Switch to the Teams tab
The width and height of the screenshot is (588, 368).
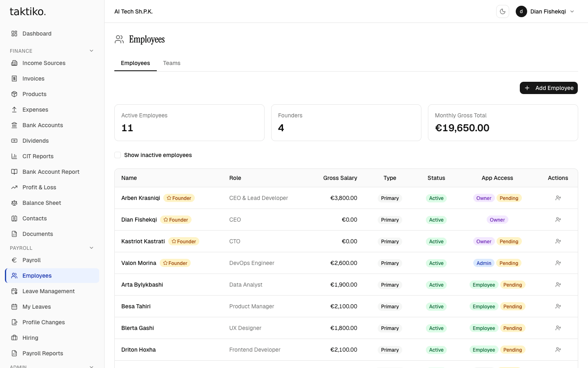171,63
